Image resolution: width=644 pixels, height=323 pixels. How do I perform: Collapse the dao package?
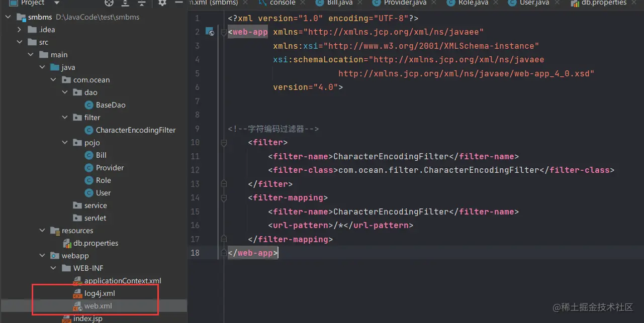click(65, 92)
